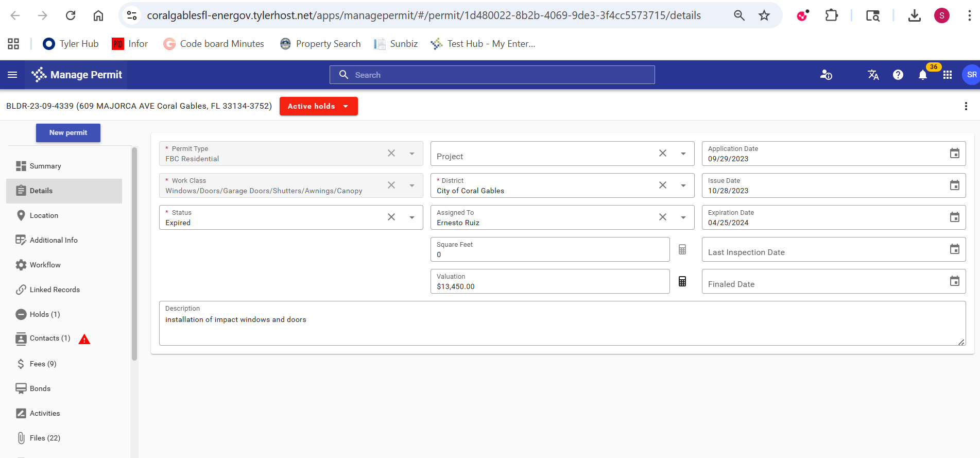Open the Workflow section in sidebar

coord(45,265)
